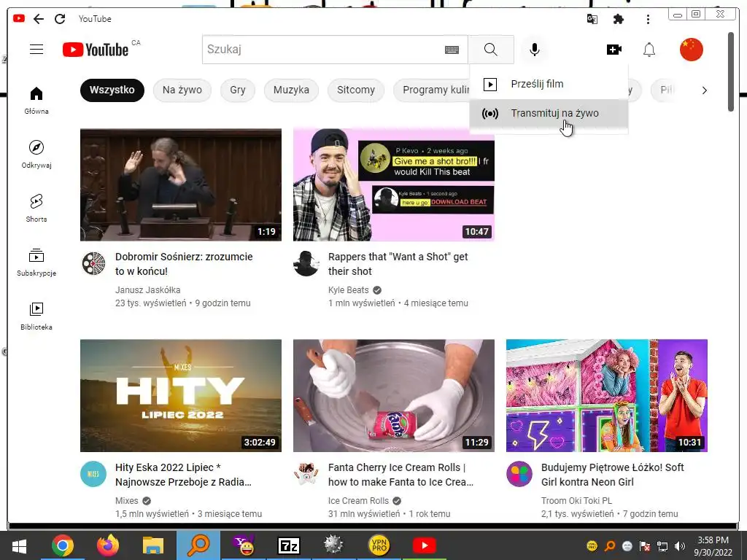The height and width of the screenshot is (560, 747).
Task: Open File Explorer from taskbar
Action: 153,545
